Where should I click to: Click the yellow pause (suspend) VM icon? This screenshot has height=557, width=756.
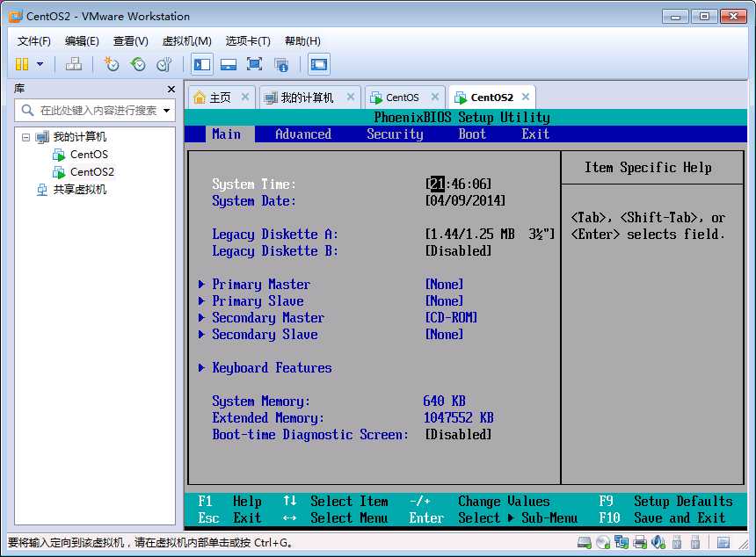click(x=22, y=64)
